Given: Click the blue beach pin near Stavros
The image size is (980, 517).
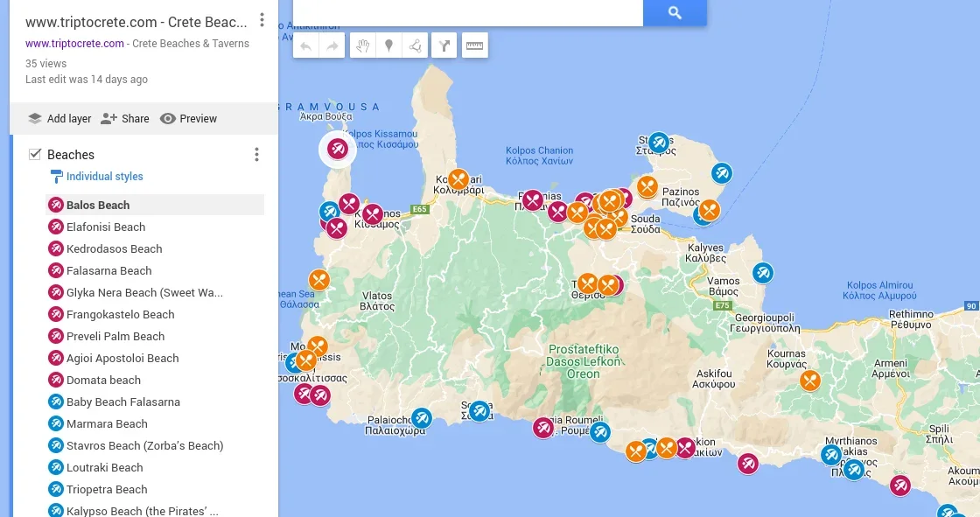Looking at the screenshot, I should [x=658, y=143].
